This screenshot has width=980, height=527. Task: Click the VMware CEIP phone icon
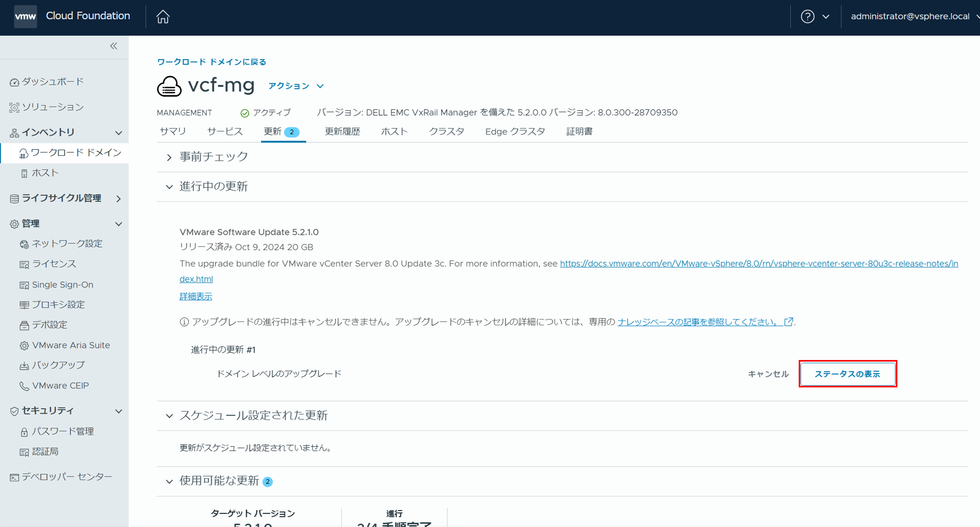(x=24, y=386)
